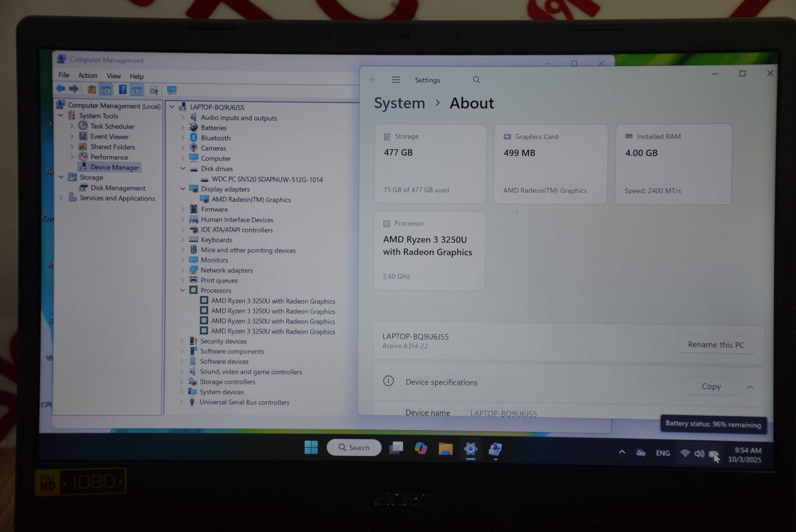Open the Settings hamburger navigation menu
Viewport: 796px width, 532px height.
click(396, 80)
